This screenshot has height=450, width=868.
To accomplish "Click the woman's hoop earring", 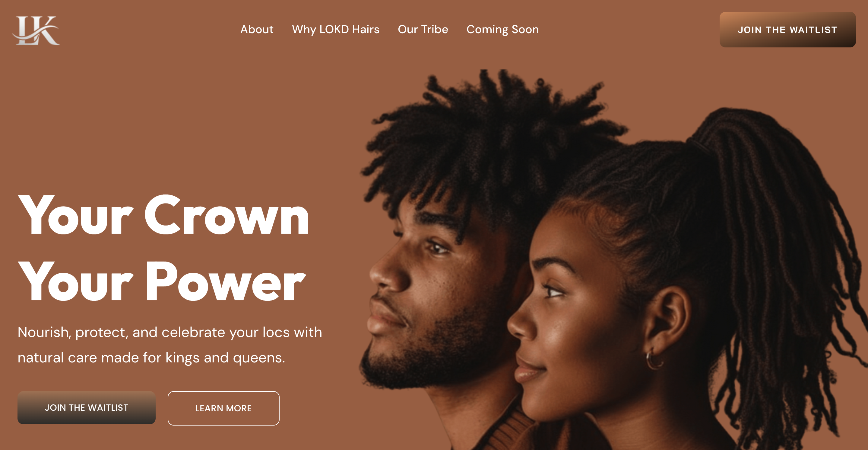I will (x=653, y=360).
